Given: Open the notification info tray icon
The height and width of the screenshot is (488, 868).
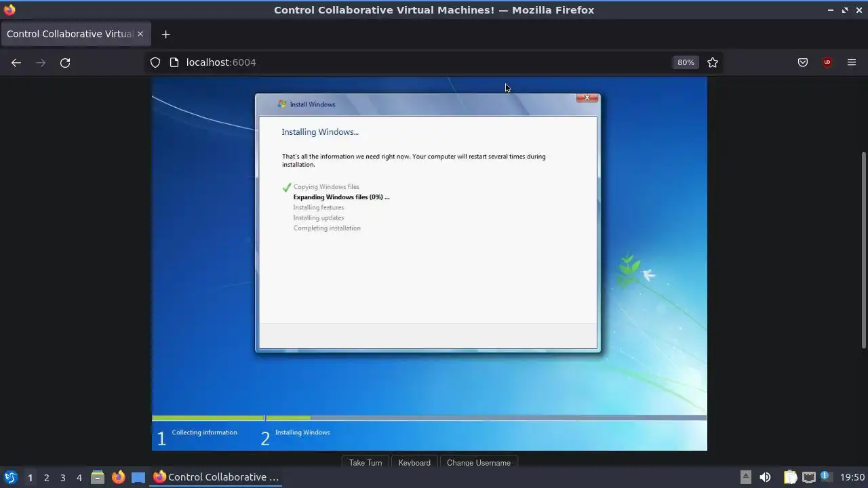Looking at the screenshot, I should tap(826, 476).
